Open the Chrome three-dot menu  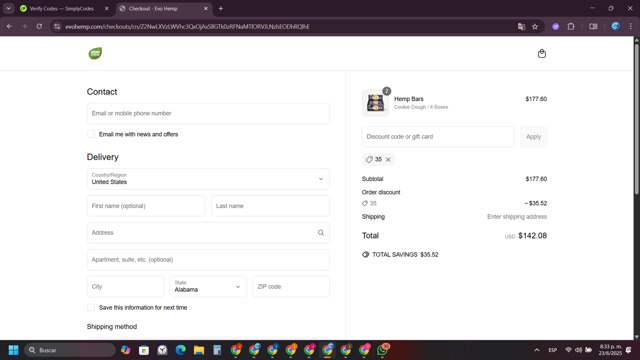pos(631,27)
